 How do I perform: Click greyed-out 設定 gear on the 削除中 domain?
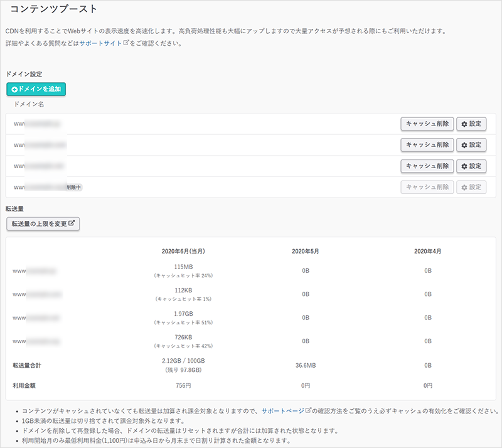coord(471,187)
